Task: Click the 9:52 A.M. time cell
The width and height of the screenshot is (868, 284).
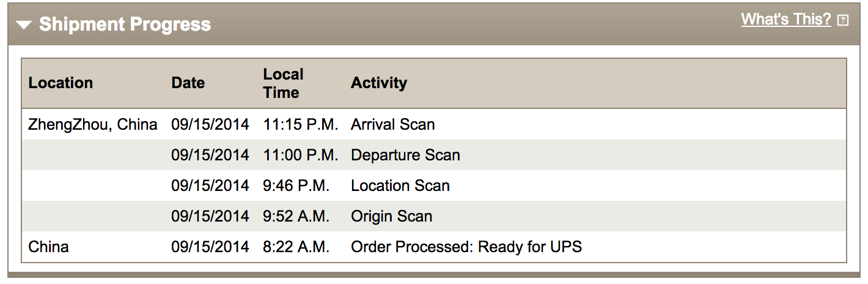Action: pyautogui.click(x=296, y=217)
